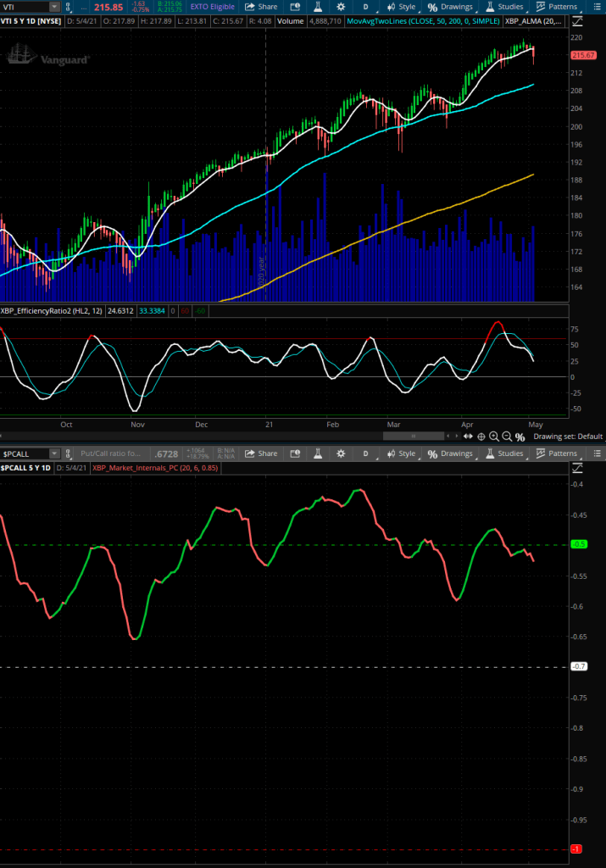Viewport: 606px width, 868px height.
Task: Open the D timeframe dropdown on the VTI chart
Action: pos(366,6)
